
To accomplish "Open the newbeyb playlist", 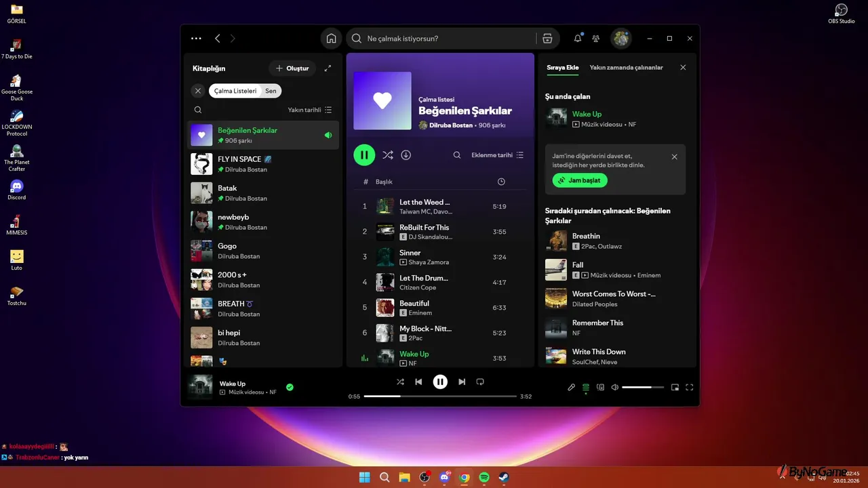I will 263,222.
